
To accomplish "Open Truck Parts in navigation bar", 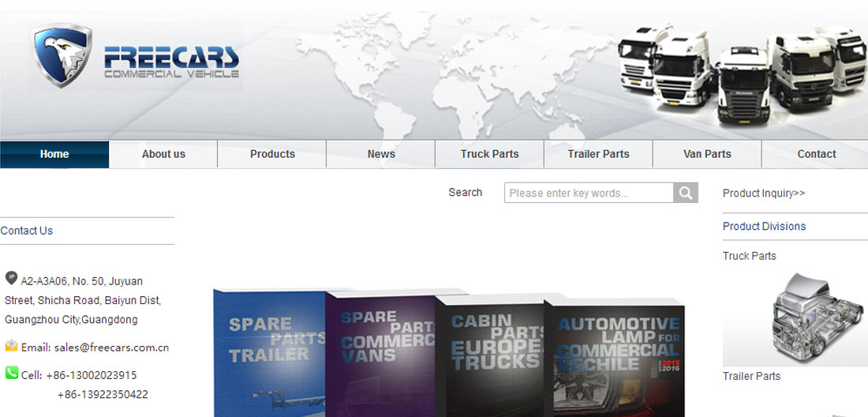I will click(489, 154).
